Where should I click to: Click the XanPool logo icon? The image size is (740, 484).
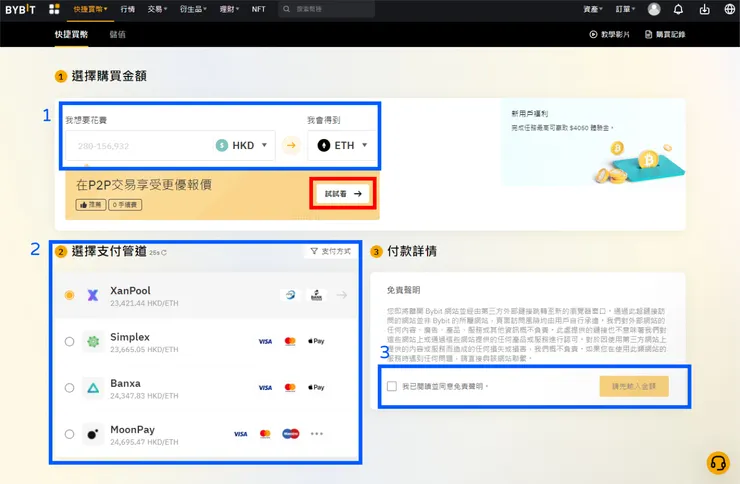pos(93,295)
